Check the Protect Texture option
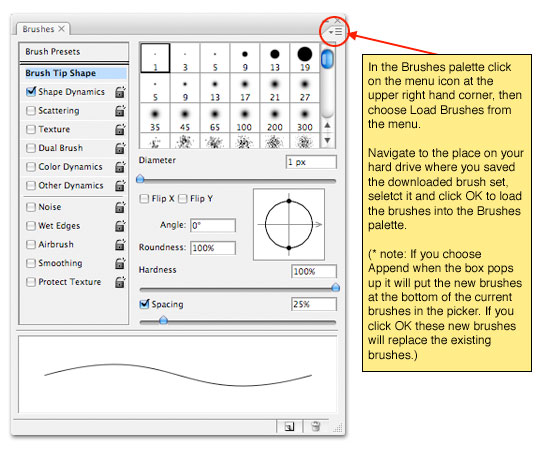 pos(31,282)
